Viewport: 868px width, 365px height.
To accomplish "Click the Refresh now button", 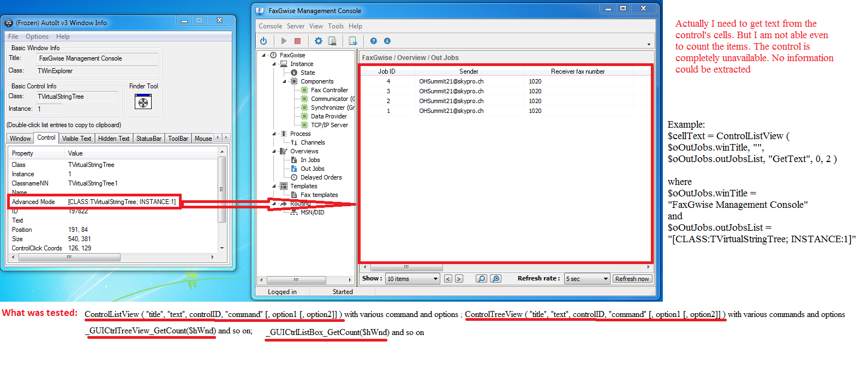I will pyautogui.click(x=632, y=279).
